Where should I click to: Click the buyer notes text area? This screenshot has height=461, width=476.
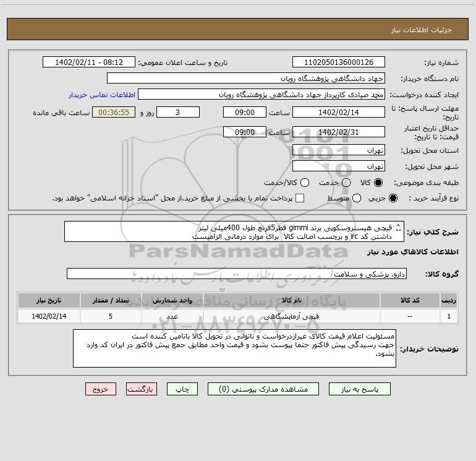(x=234, y=348)
